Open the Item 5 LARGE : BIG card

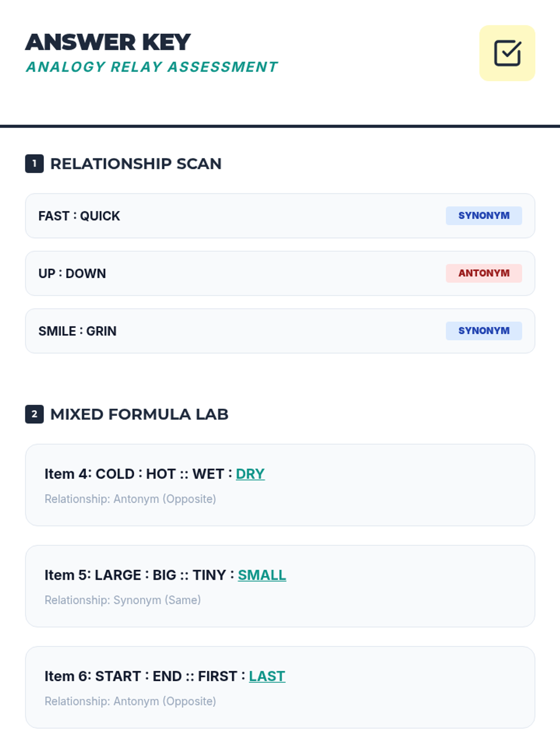(x=280, y=586)
